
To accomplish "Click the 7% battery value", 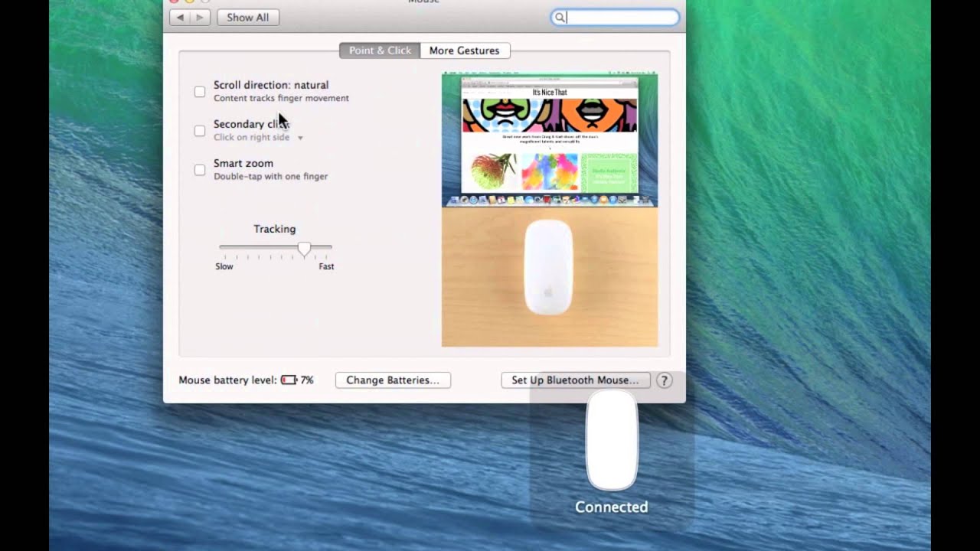I will 307,380.
